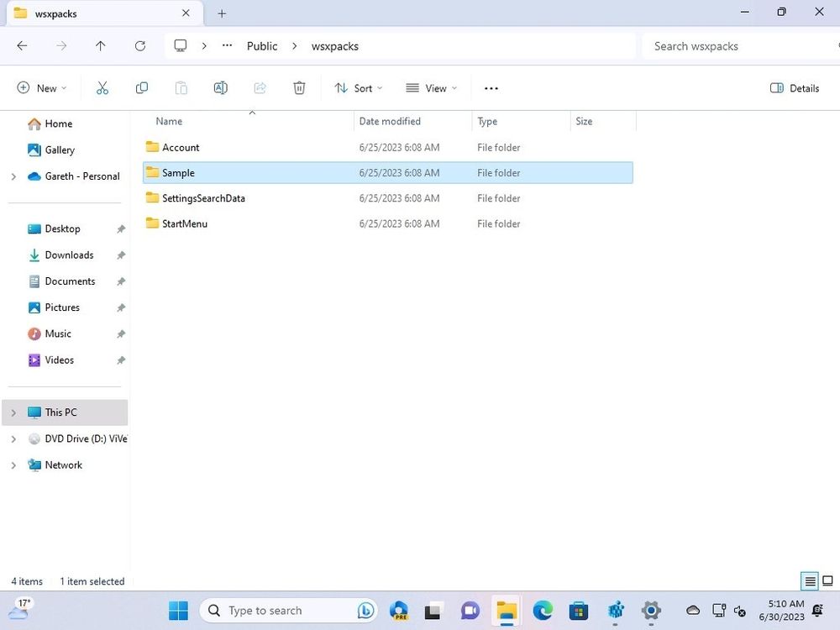Open Microsoft Edge from taskbar
Viewport: 840px width, 630px height.
pyautogui.click(x=543, y=611)
